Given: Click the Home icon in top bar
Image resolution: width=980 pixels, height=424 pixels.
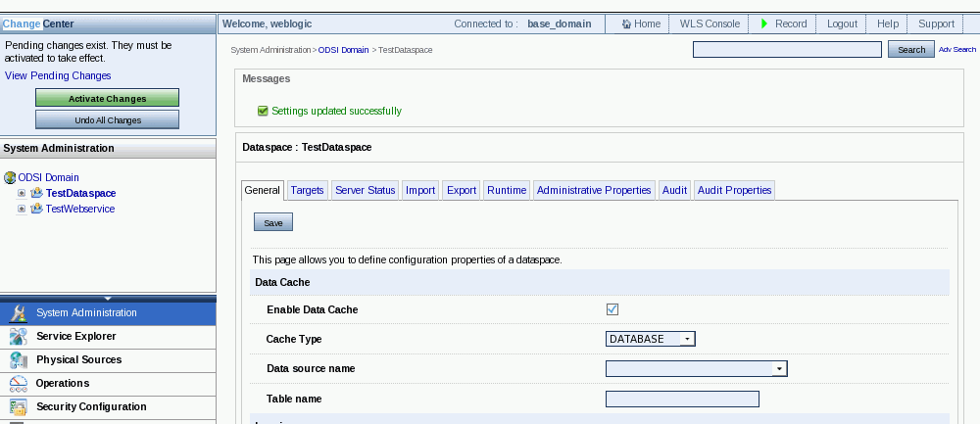Looking at the screenshot, I should pyautogui.click(x=626, y=24).
